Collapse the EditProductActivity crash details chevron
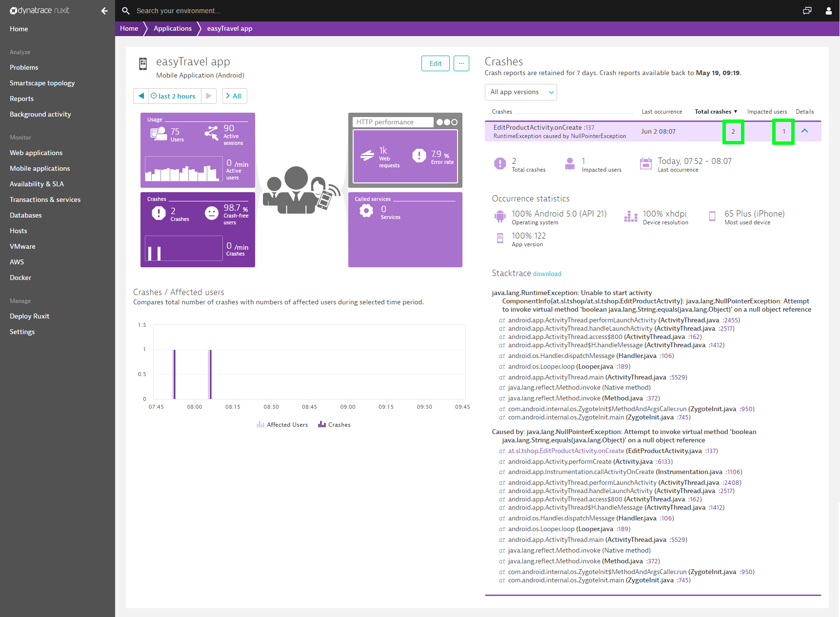840x617 pixels. (805, 131)
